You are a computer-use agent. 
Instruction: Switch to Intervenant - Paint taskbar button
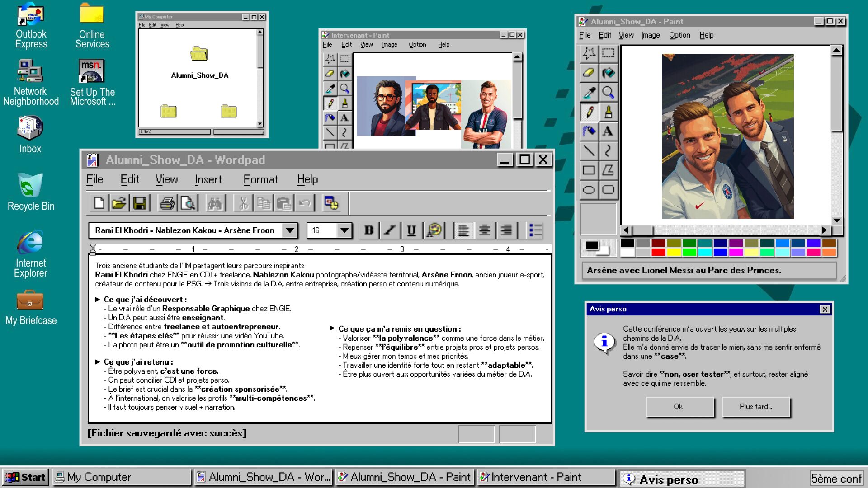(546, 477)
